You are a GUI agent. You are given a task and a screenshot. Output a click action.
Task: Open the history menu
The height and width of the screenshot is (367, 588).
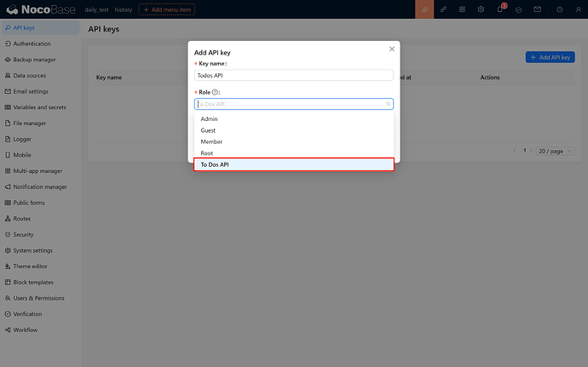point(124,9)
